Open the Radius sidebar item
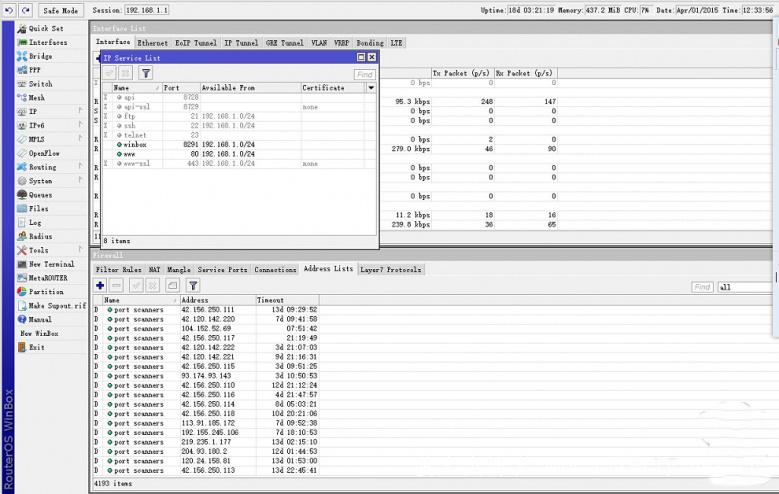The height and width of the screenshot is (494, 779). coord(40,236)
